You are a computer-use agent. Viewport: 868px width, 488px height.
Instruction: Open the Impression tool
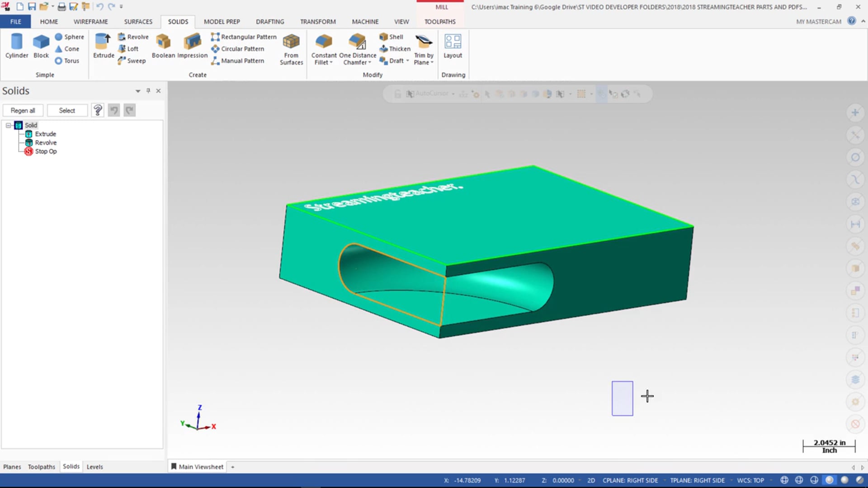192,46
